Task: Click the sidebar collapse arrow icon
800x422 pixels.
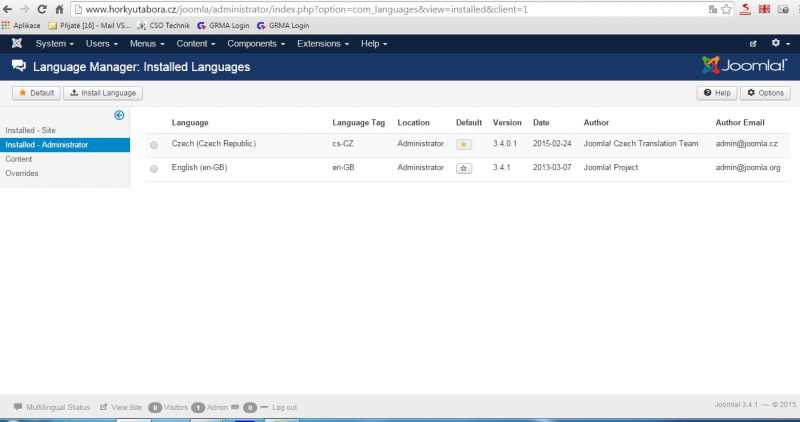Action: click(119, 115)
